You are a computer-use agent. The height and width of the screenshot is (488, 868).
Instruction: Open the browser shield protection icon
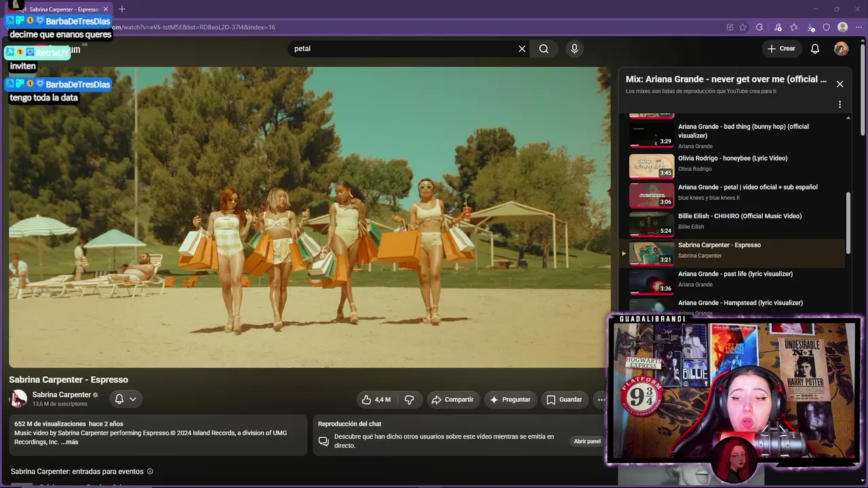[x=826, y=27]
